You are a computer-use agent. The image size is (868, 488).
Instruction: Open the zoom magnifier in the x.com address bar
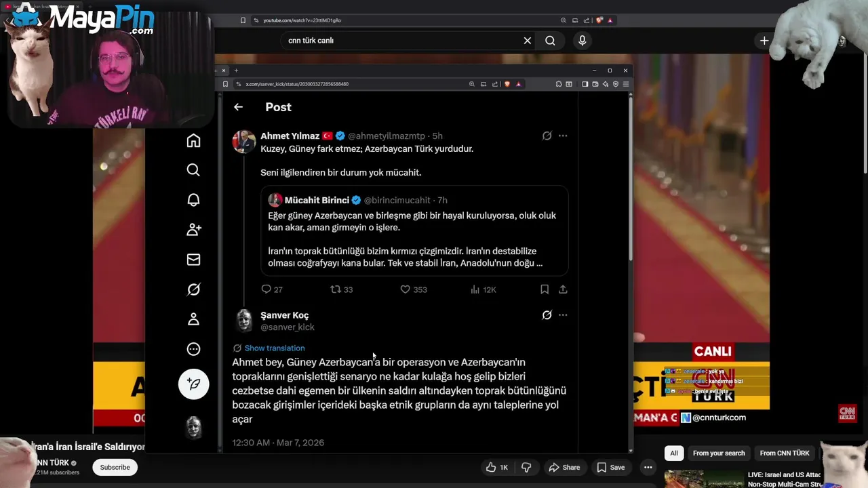[x=471, y=84]
